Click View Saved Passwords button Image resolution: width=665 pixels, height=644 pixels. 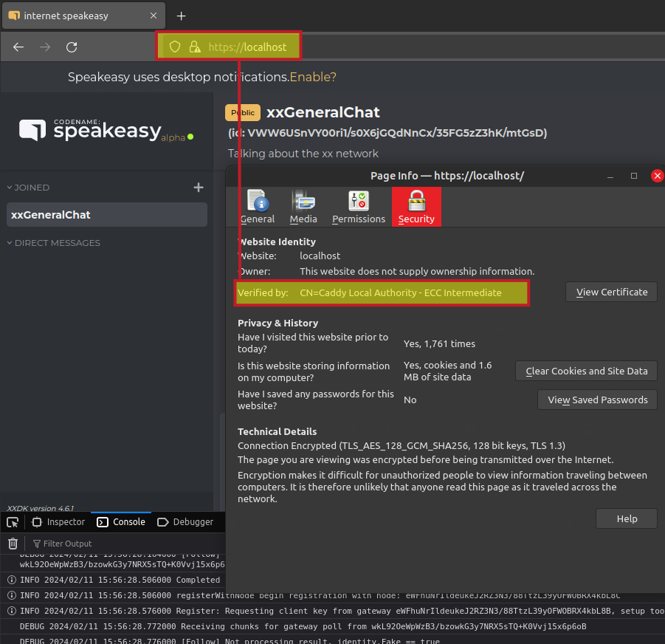(x=597, y=400)
